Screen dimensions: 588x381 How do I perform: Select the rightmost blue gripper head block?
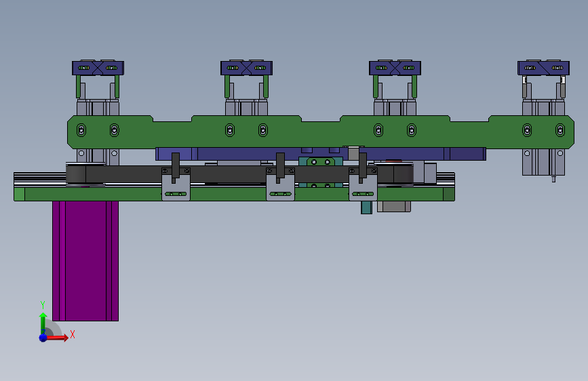pos(543,68)
